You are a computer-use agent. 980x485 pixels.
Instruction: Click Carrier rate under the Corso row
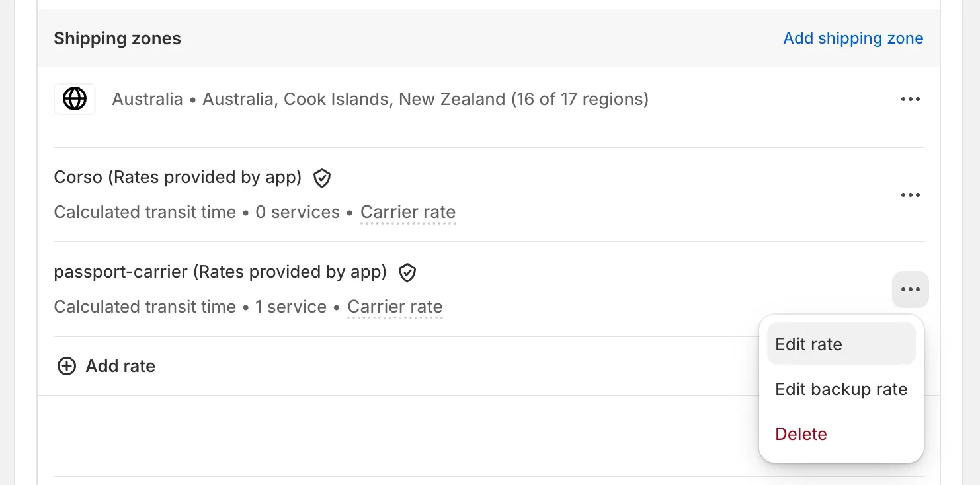coord(407,212)
